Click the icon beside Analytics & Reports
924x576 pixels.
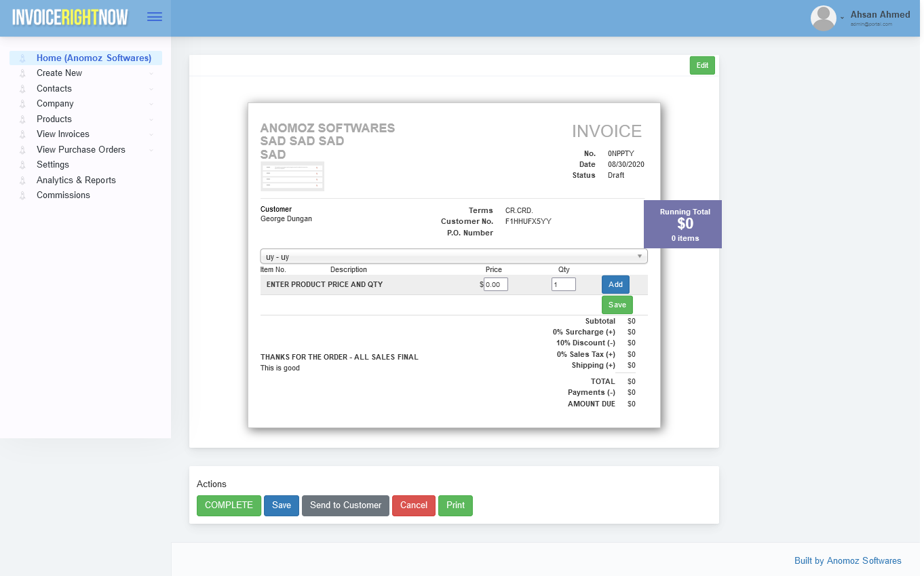pos(22,180)
